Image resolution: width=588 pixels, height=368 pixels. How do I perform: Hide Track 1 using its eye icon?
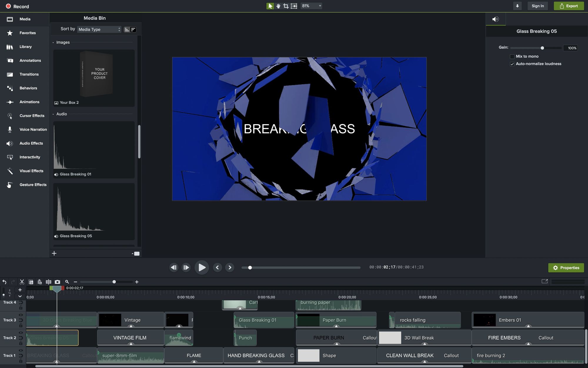tap(21, 350)
